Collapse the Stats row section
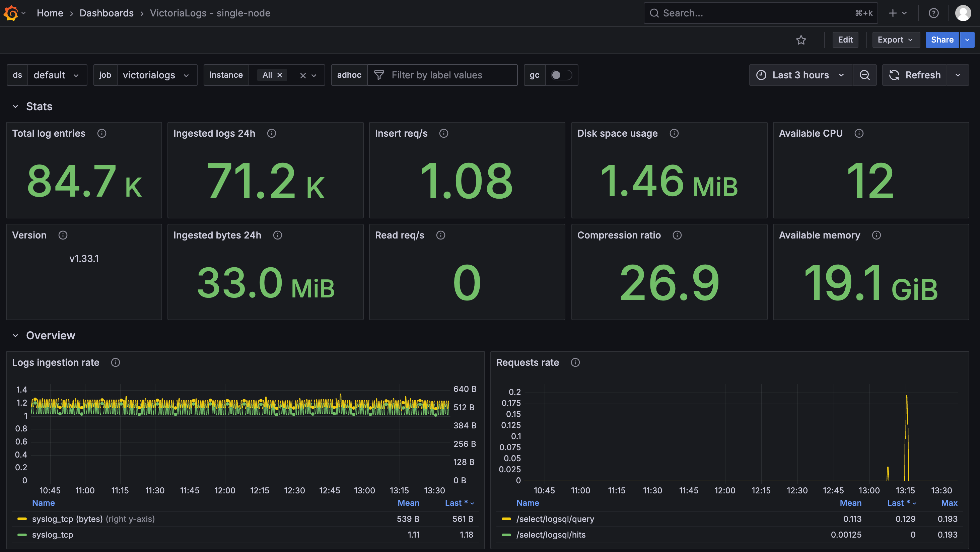The height and width of the screenshot is (552, 980). coord(16,107)
